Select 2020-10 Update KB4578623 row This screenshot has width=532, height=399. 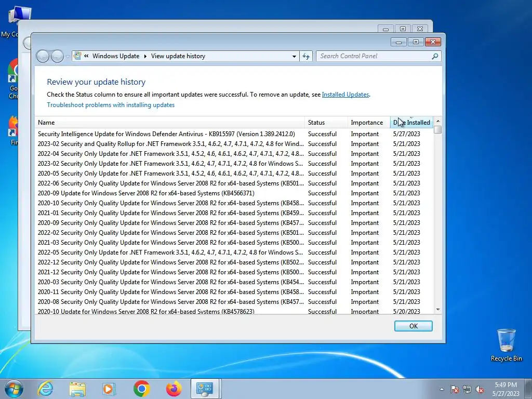click(x=234, y=311)
